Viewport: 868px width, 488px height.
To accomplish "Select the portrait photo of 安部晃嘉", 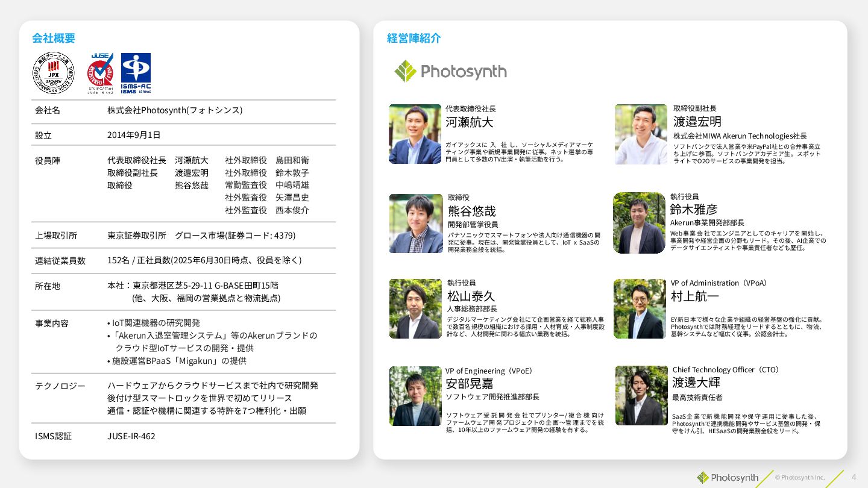I will 415,396.
